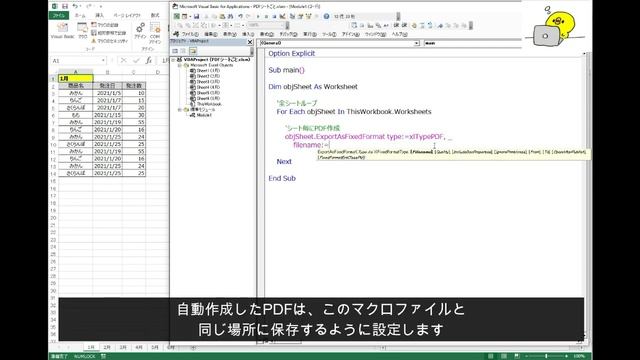Open the Insert UserForm dropdown arrow
640x360 pixels.
tap(190, 16)
